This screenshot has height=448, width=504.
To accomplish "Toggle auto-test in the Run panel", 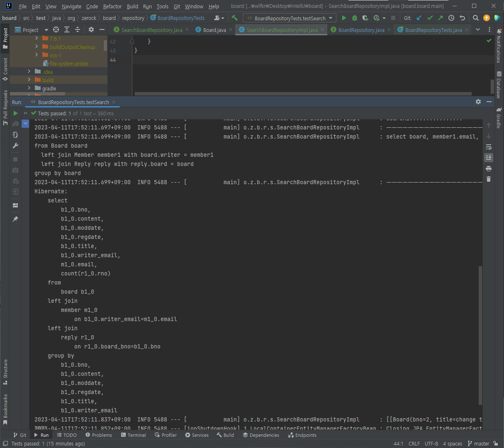I will click(x=15, y=134).
